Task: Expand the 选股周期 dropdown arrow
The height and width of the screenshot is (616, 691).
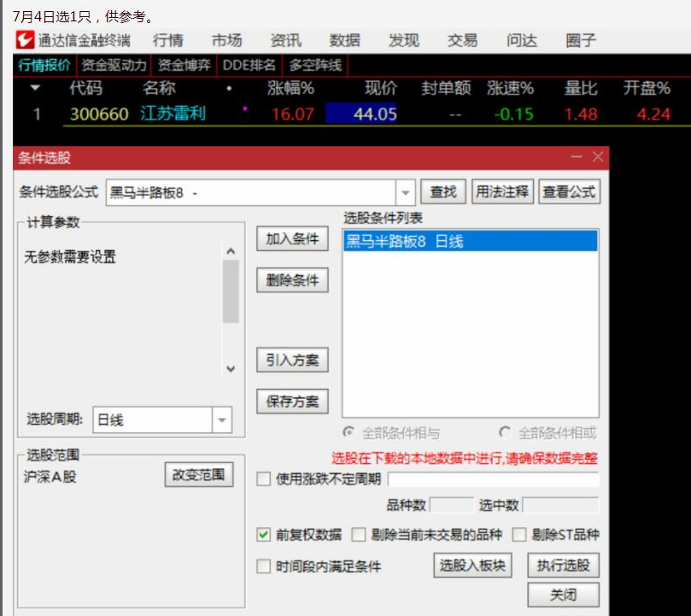Action: coord(222,419)
